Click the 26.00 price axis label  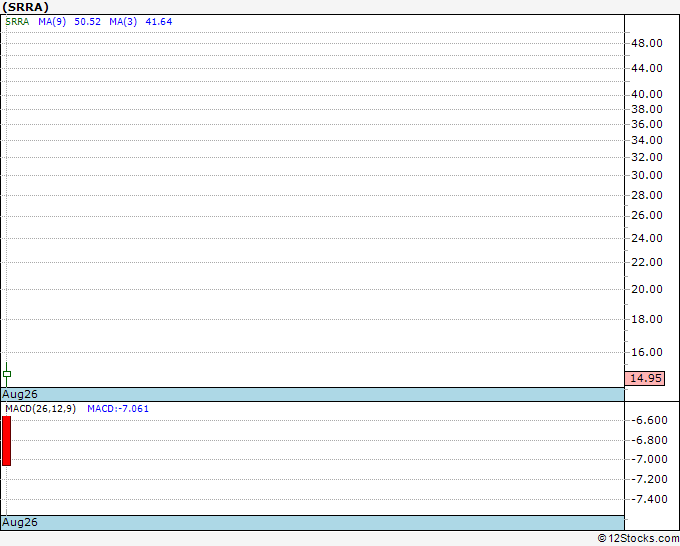coord(647,215)
